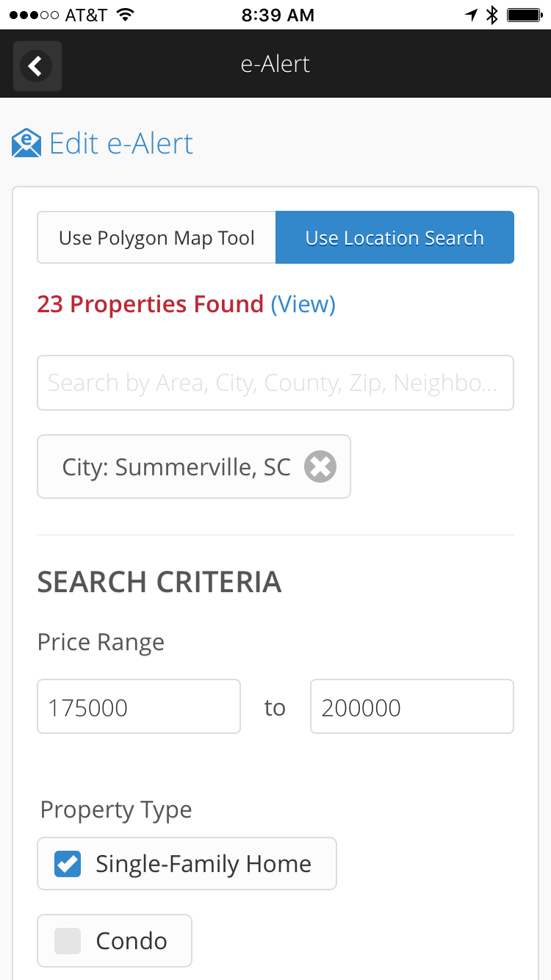Tap the location services arrow icon
551x980 pixels.
472,15
